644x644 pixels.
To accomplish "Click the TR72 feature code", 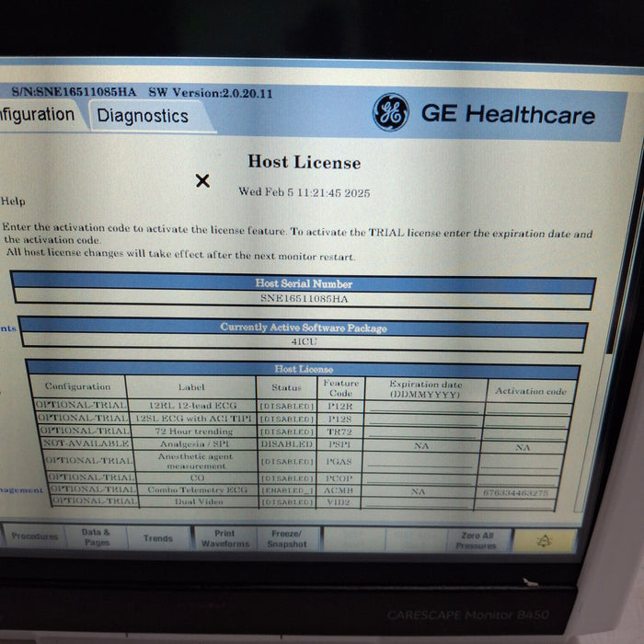I will click(x=339, y=432).
